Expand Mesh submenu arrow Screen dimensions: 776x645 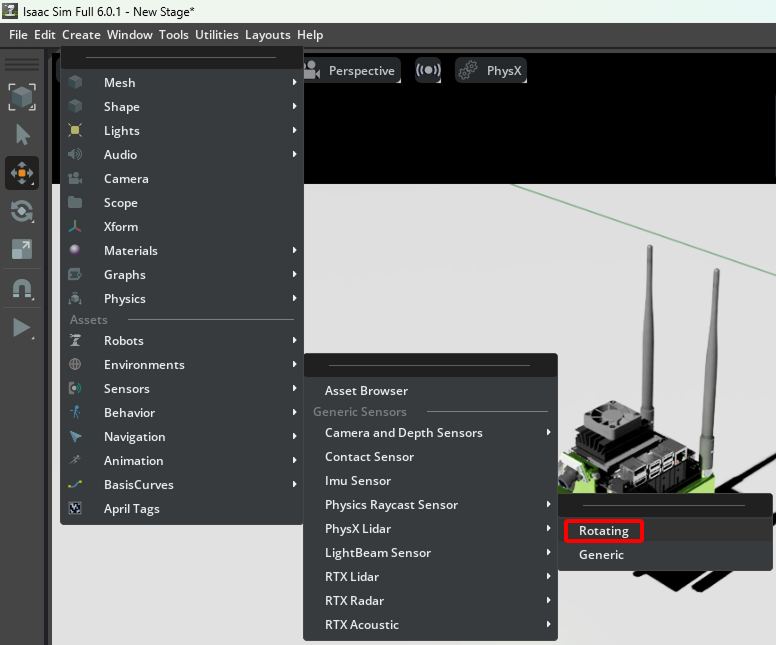[x=294, y=82]
